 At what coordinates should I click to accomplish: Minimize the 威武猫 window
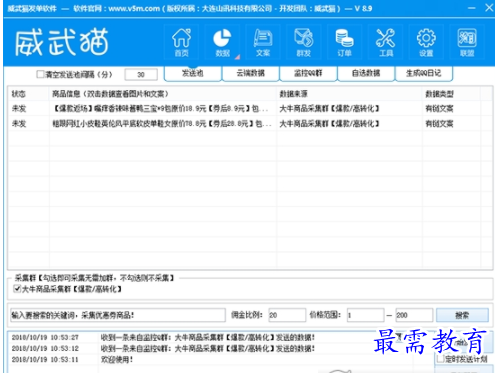(x=471, y=8)
